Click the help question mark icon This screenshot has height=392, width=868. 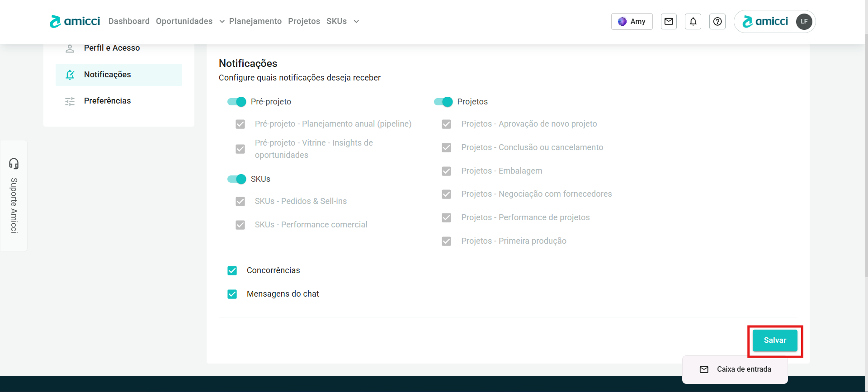click(x=717, y=21)
